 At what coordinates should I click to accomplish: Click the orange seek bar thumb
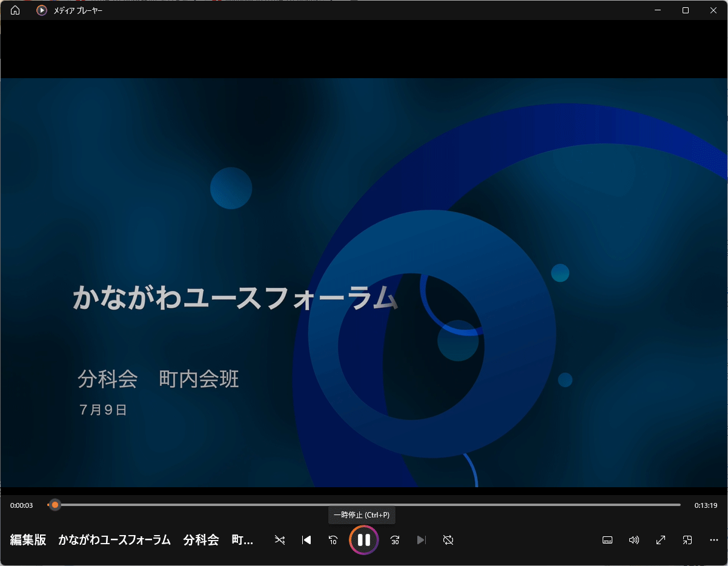[55, 505]
